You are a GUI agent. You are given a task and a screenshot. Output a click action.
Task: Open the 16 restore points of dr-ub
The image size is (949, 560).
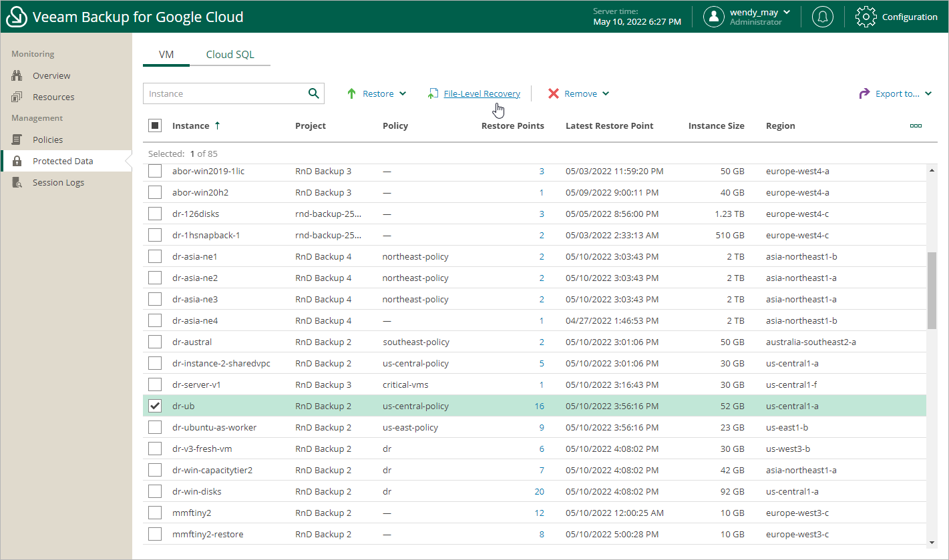[539, 406]
